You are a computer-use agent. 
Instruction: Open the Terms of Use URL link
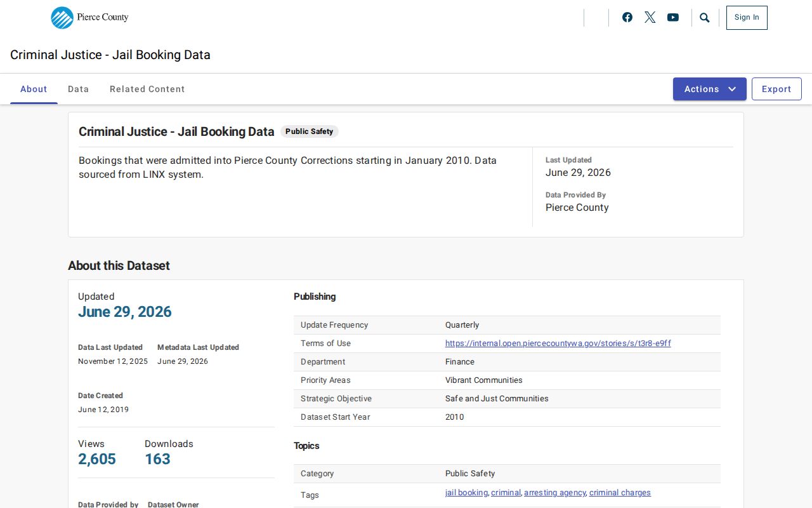(558, 344)
